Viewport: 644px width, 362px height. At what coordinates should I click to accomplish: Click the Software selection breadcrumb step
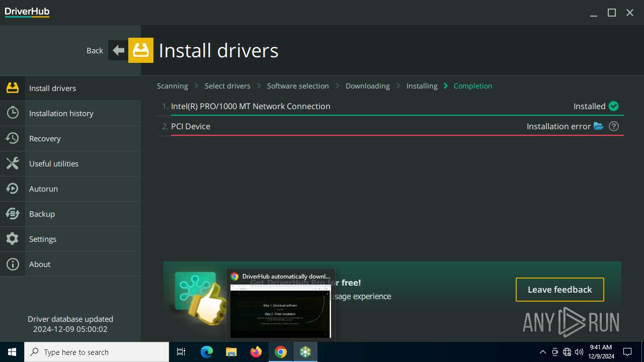(x=298, y=86)
